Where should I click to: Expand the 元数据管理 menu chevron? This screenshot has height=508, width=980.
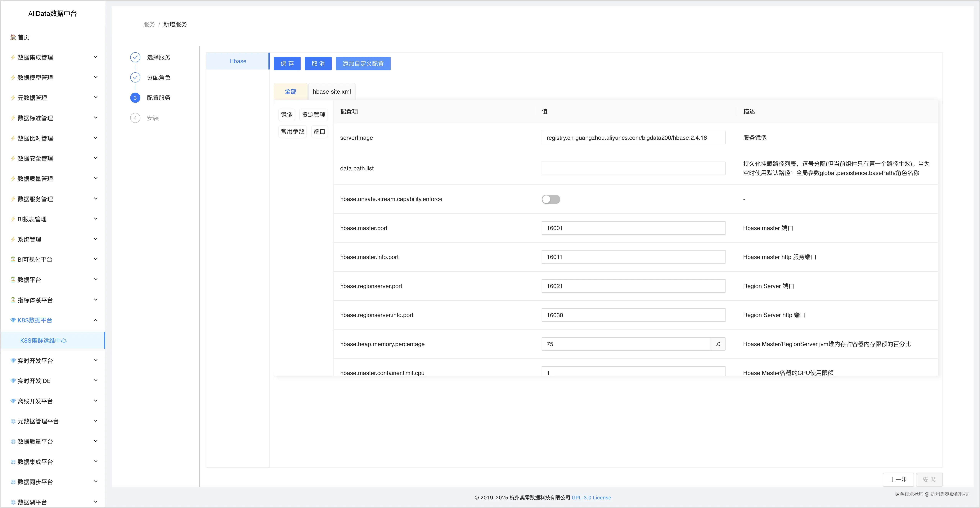click(x=96, y=98)
